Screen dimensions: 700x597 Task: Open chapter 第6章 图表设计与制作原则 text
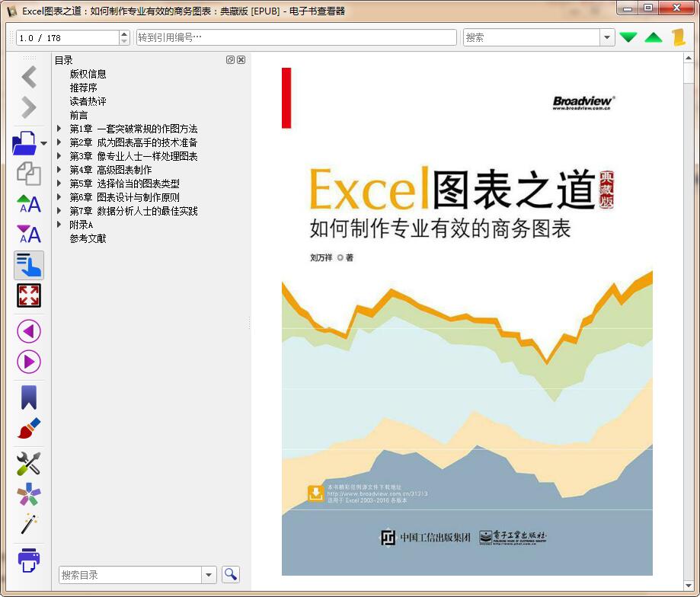click(x=125, y=197)
